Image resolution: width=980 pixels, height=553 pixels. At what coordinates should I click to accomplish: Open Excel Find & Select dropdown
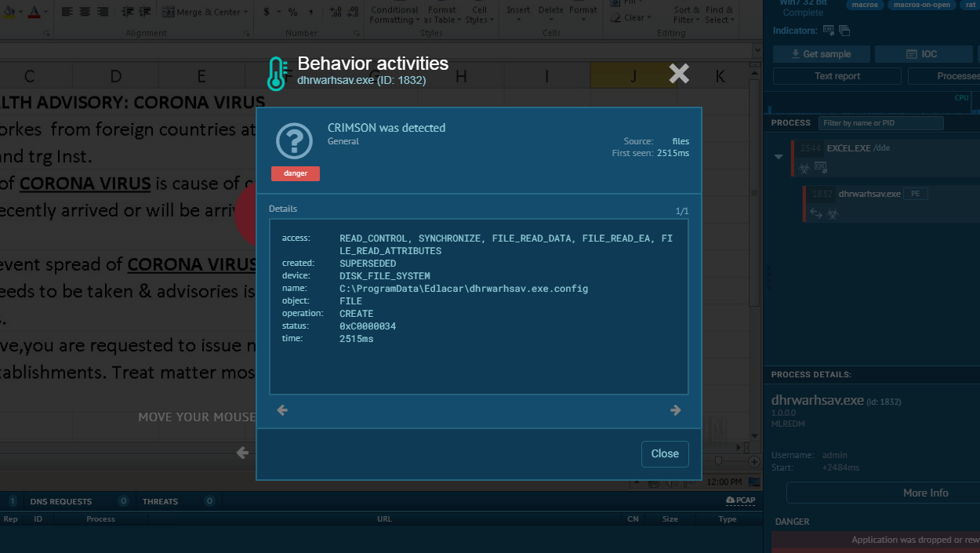coord(720,14)
